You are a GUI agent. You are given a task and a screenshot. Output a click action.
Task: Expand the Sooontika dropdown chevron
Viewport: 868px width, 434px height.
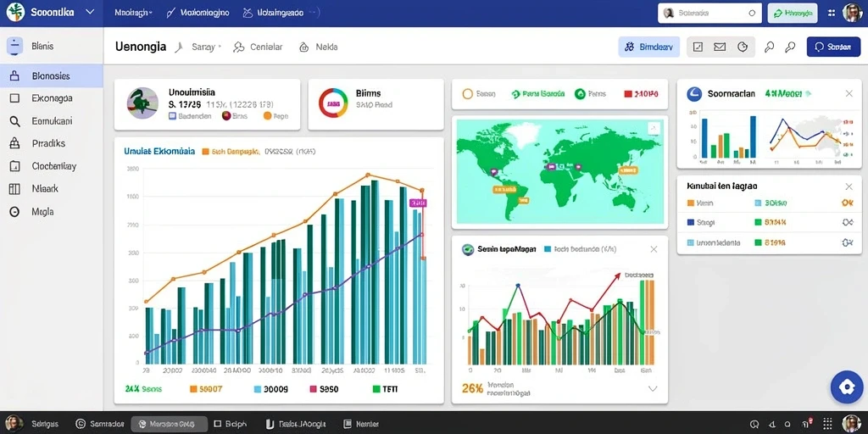tap(90, 13)
